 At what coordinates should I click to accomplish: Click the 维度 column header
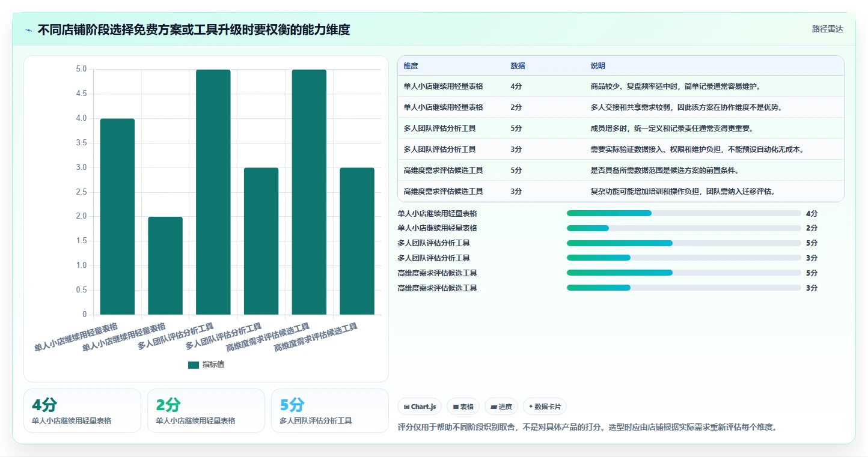click(x=411, y=66)
